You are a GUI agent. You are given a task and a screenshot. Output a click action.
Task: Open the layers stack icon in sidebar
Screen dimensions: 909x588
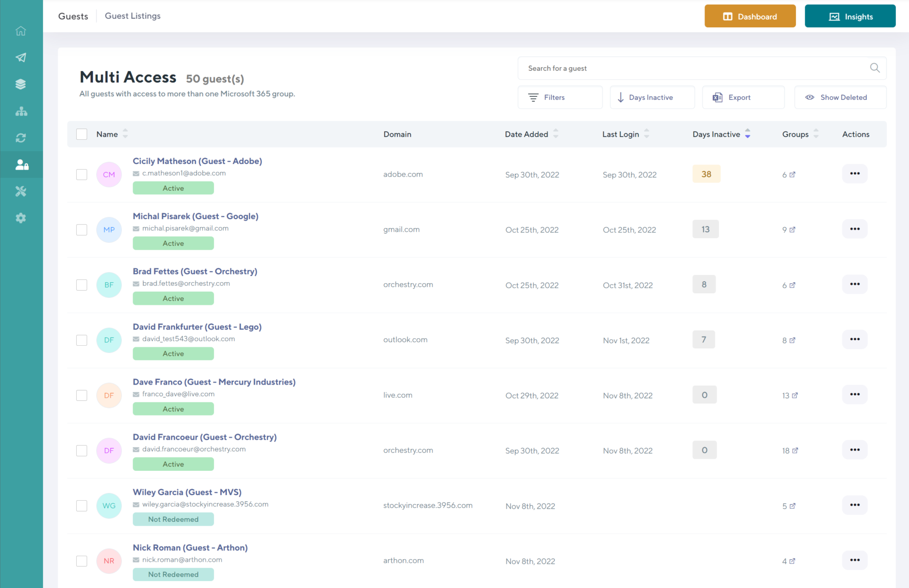(21, 84)
